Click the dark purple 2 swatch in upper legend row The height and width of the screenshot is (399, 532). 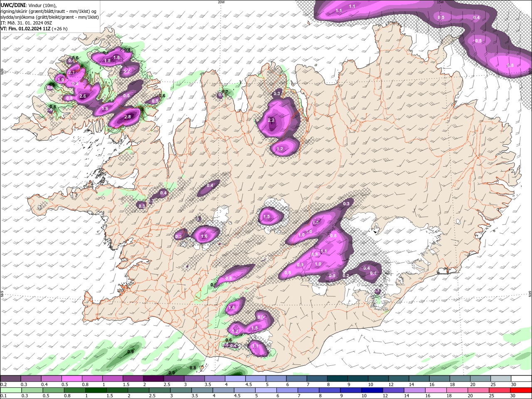pyautogui.click(x=153, y=379)
